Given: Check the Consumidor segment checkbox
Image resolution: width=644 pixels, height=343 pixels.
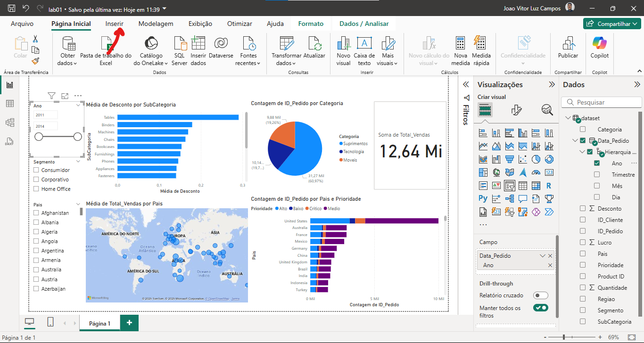Looking at the screenshot, I should pyautogui.click(x=36, y=170).
